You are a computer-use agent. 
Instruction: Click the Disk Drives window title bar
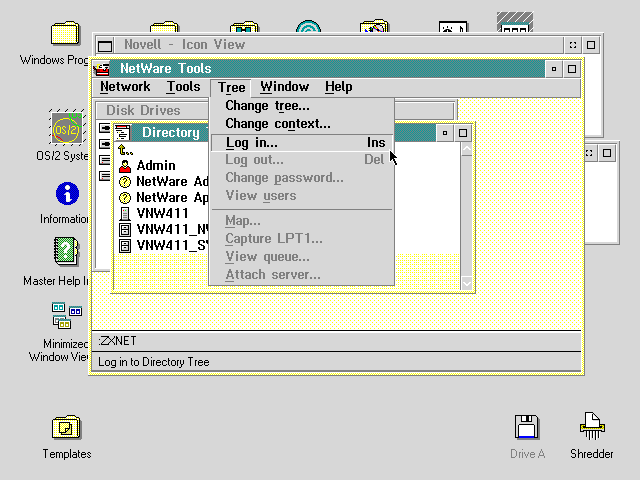(x=153, y=111)
